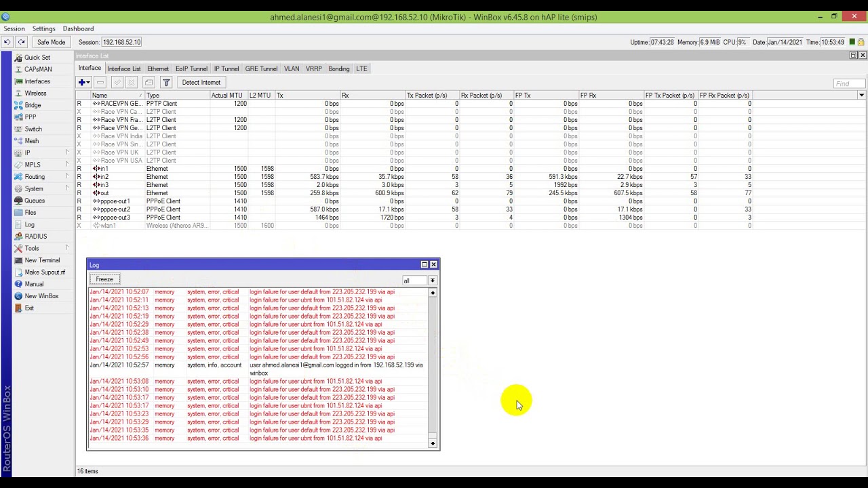Expand the Tools submenu in the sidebar

point(41,248)
